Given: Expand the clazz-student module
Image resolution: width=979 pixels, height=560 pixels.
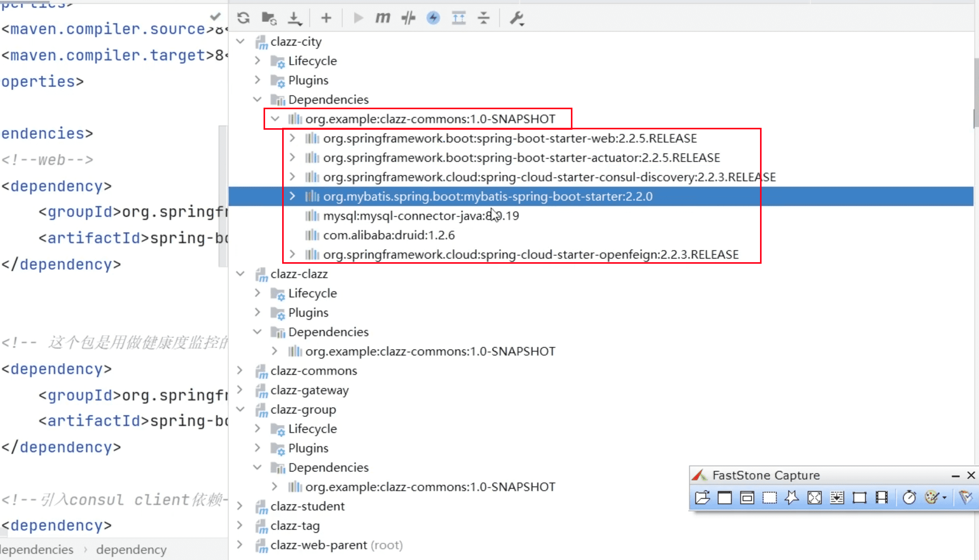Looking at the screenshot, I should pos(240,506).
